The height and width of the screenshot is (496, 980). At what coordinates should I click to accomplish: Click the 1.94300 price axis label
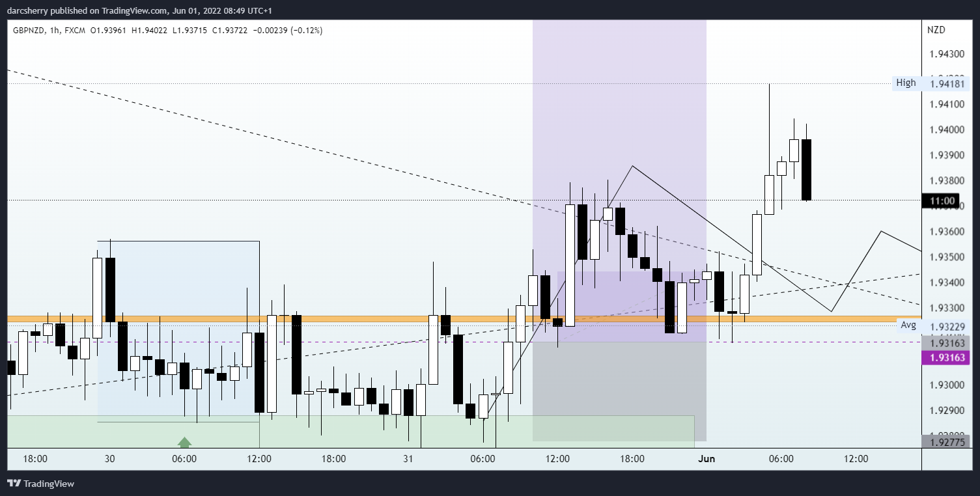coord(947,53)
